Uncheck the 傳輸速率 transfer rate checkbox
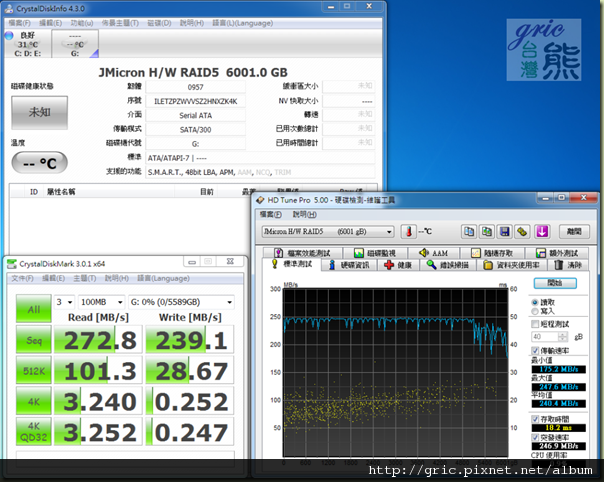The image size is (604, 482). tap(535, 351)
